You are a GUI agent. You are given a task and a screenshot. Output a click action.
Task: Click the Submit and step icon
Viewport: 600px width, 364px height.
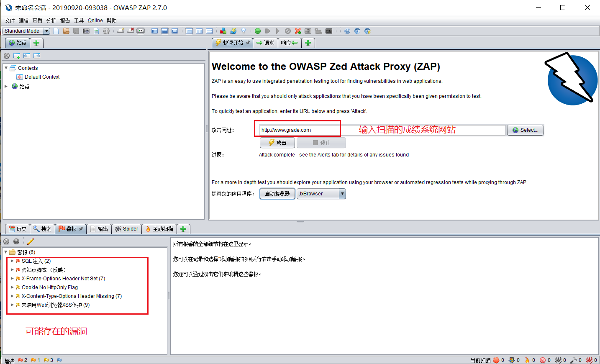(x=268, y=31)
